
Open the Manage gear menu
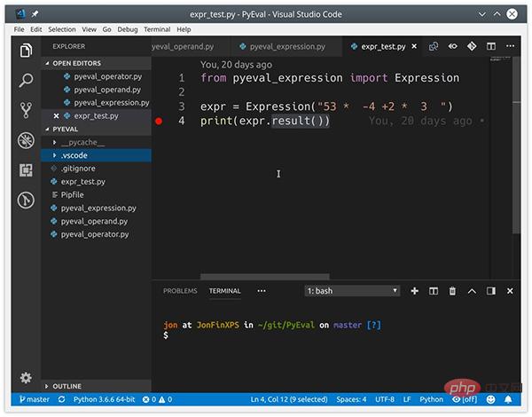pyautogui.click(x=26, y=378)
